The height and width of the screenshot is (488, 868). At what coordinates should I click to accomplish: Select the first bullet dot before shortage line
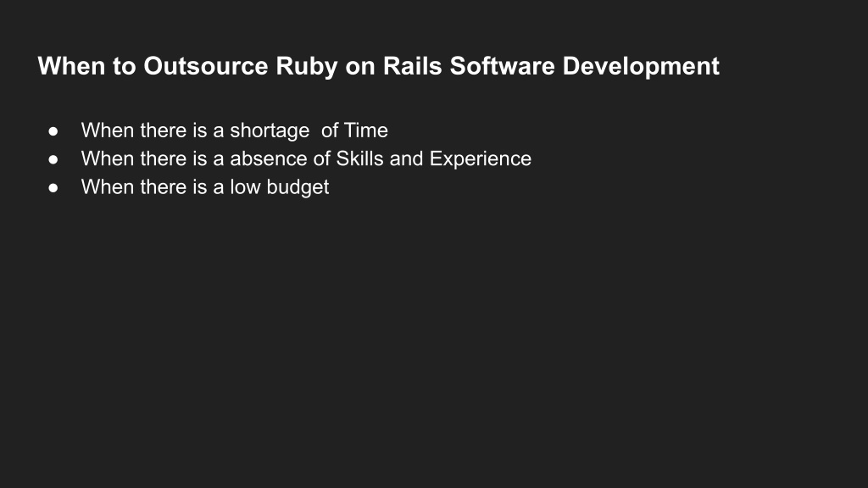(x=53, y=131)
